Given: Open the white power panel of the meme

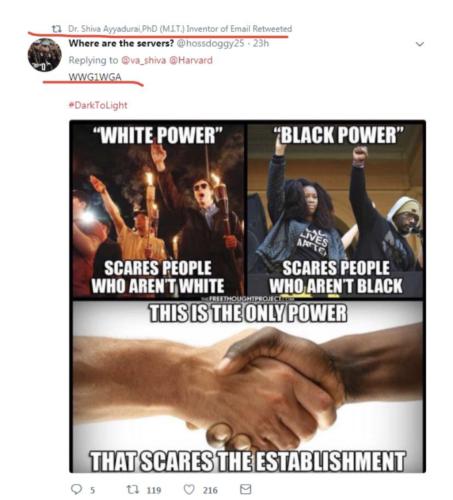Looking at the screenshot, I should 158,210.
